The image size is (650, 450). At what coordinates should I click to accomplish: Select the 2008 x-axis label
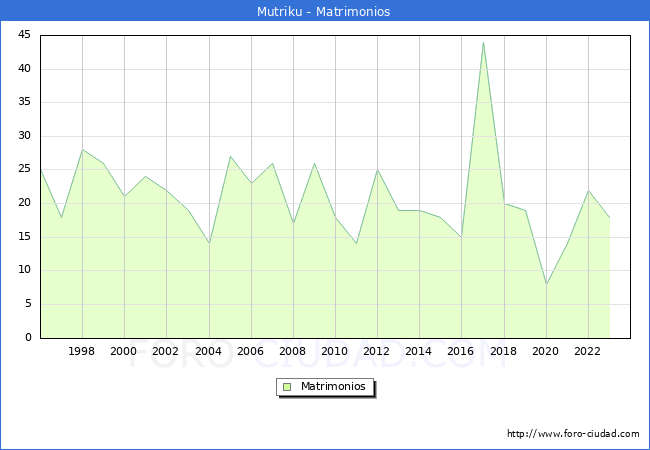(293, 351)
